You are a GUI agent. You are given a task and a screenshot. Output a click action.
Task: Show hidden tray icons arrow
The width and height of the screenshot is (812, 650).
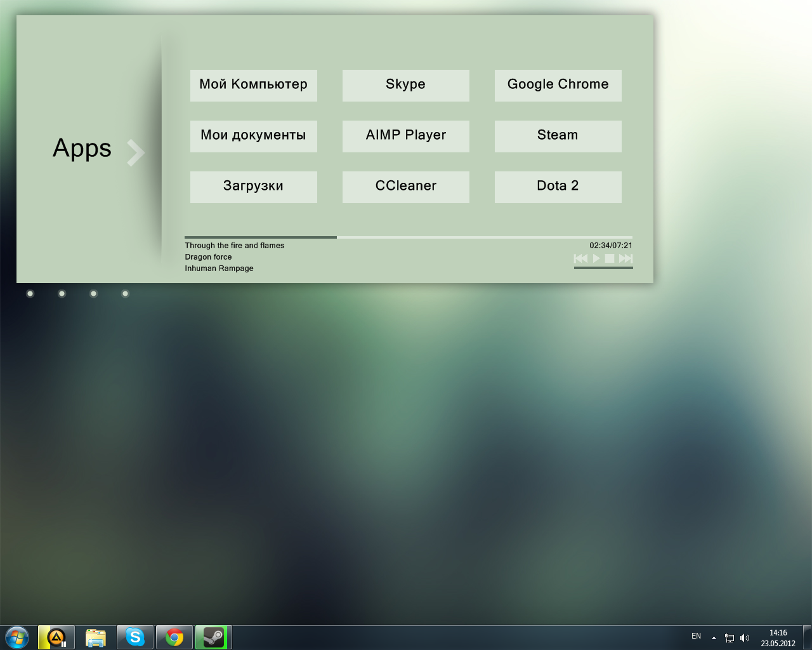[x=714, y=638]
